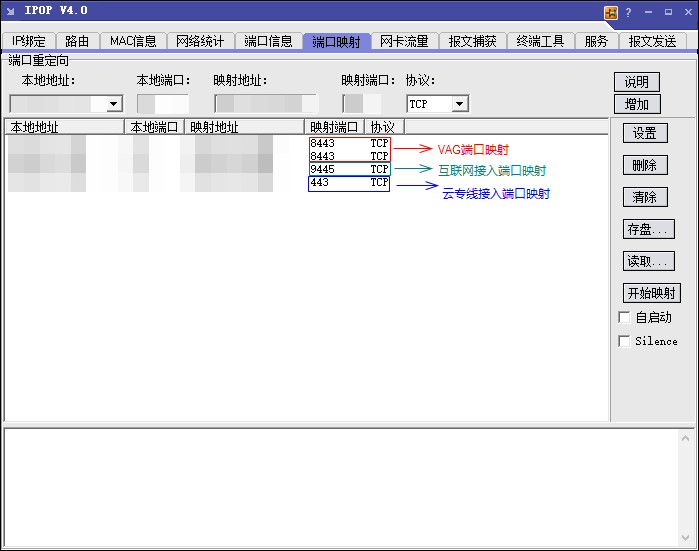Open the 端口信息 tab
Viewport: 699px width, 551px height.
[268, 41]
